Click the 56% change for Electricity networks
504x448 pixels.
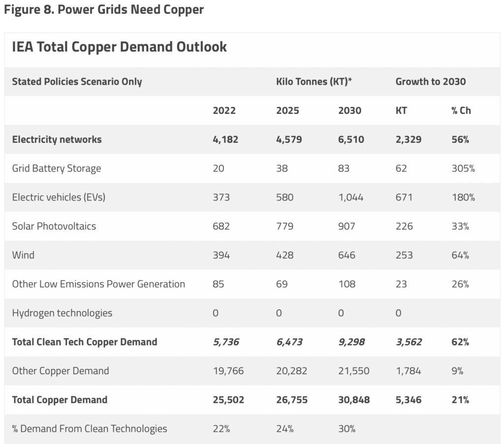[x=460, y=140]
